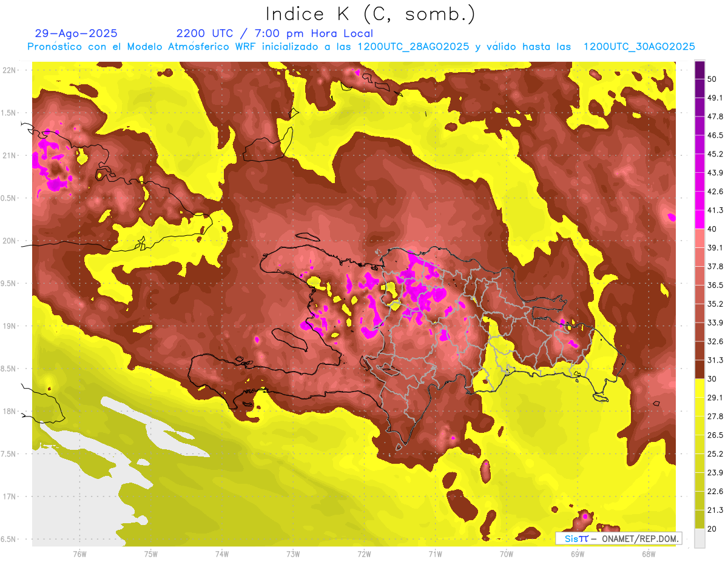This screenshot has width=728, height=562.
Task: Click the color scale value '40'
Action: click(x=712, y=229)
